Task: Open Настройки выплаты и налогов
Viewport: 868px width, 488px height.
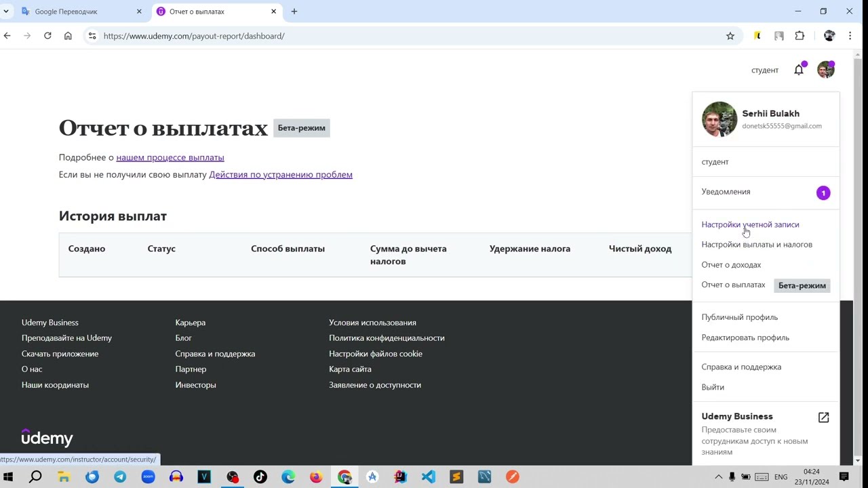Action: [757, 245]
